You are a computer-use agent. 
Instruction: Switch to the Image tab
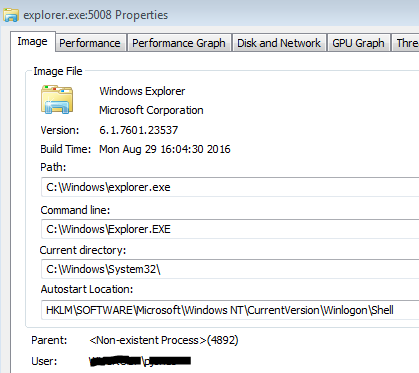click(32, 42)
